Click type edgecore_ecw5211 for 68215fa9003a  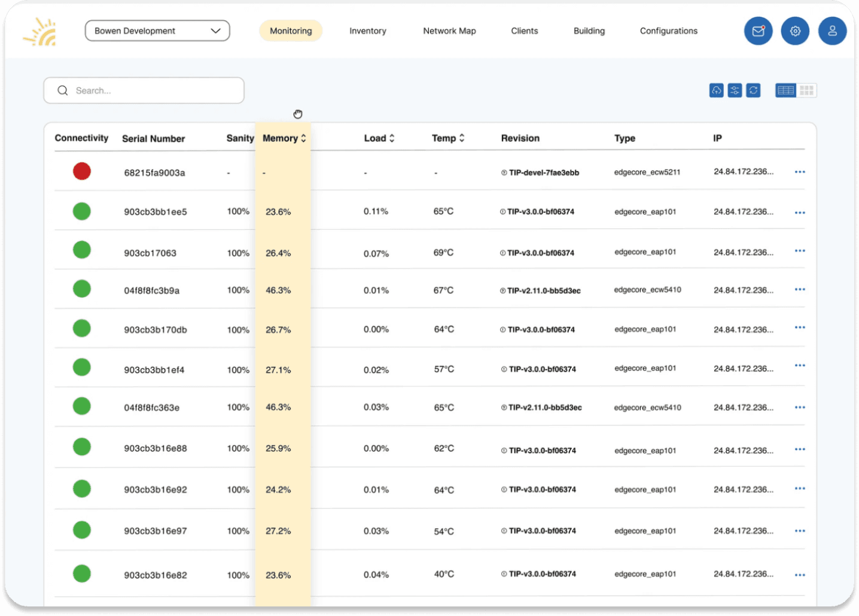pyautogui.click(x=647, y=172)
